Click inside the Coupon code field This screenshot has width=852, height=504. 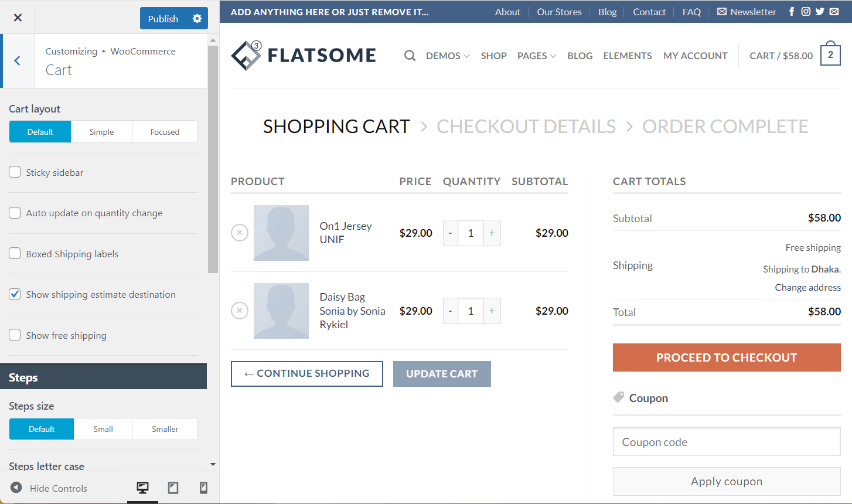[x=726, y=442]
